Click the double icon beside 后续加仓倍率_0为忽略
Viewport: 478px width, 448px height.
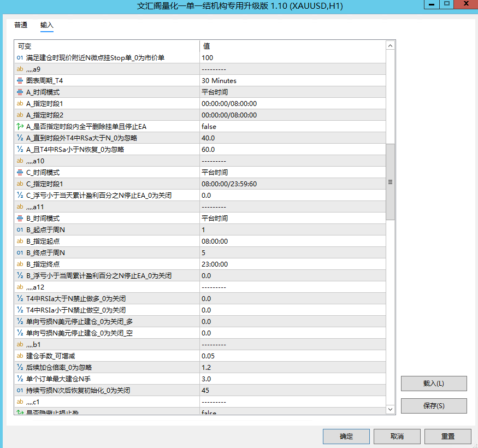point(20,368)
